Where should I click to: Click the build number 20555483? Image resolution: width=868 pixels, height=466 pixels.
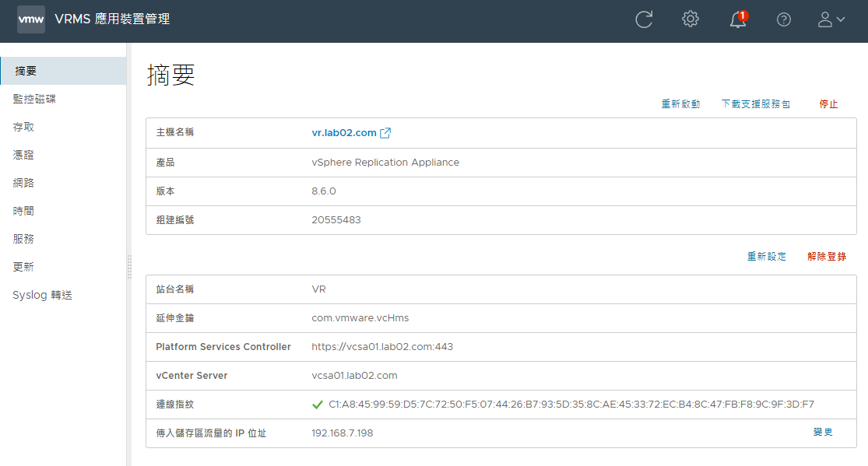click(x=336, y=220)
